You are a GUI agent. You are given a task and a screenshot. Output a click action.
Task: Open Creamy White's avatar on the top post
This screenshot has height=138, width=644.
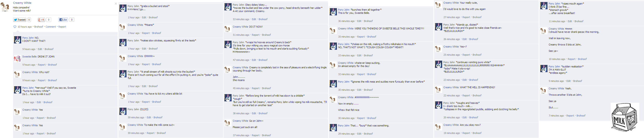coord(5,7)
